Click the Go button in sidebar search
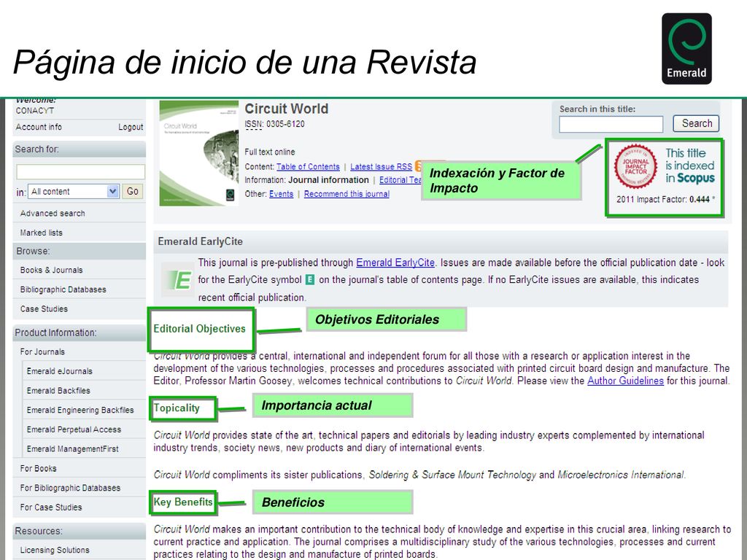Image resolution: width=747 pixels, height=560 pixels. [133, 192]
